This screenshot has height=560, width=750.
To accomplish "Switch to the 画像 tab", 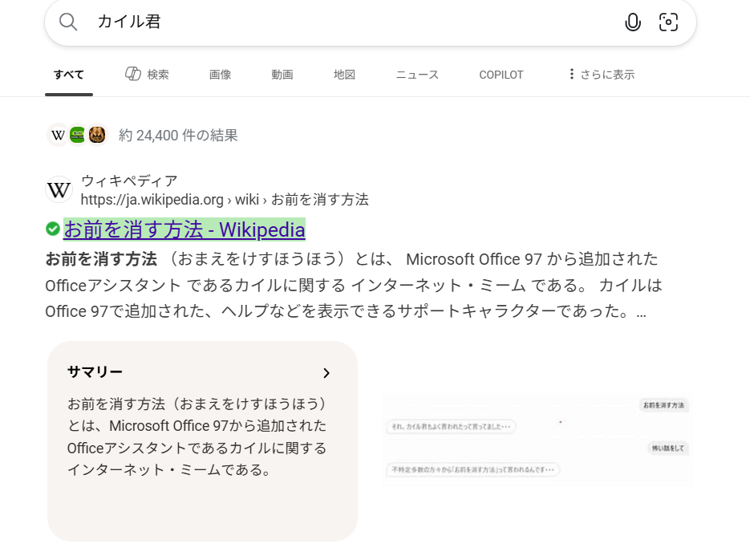I will 220,75.
